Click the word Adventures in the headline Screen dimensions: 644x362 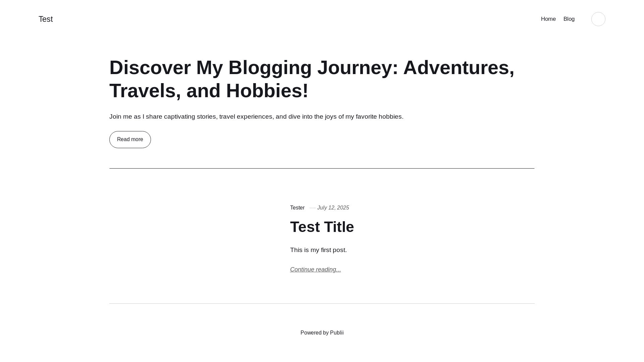456,68
